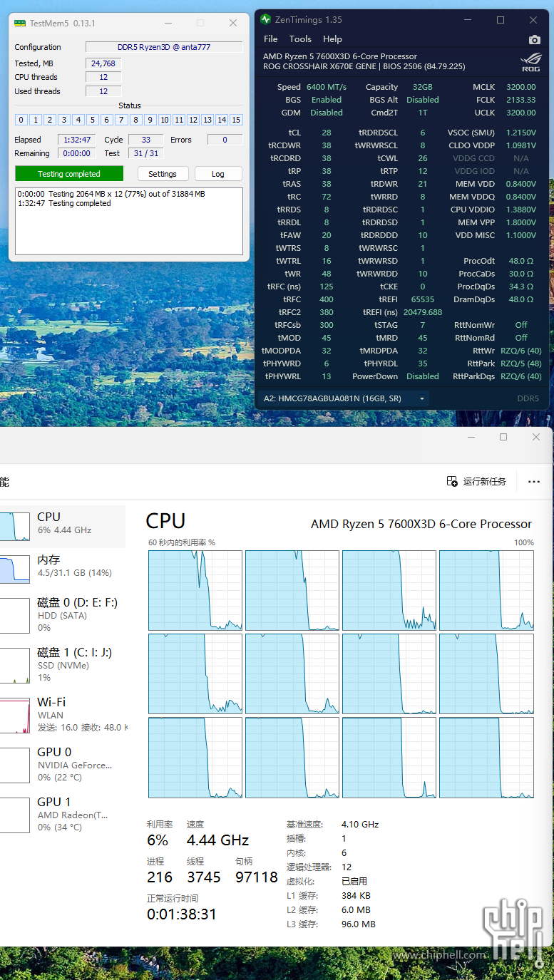Click the 4.44 GHz speed readout
554x980 pixels.
[x=217, y=840]
